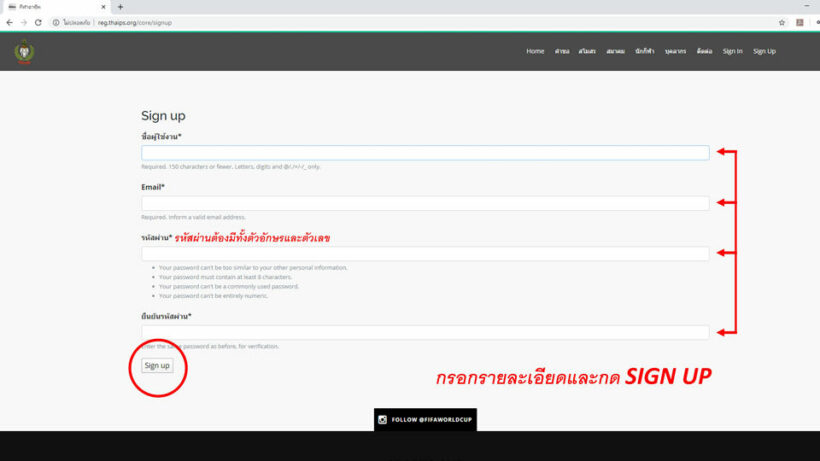Click the site info icon in address bar
Screen dimensions: 820x461
click(56, 22)
